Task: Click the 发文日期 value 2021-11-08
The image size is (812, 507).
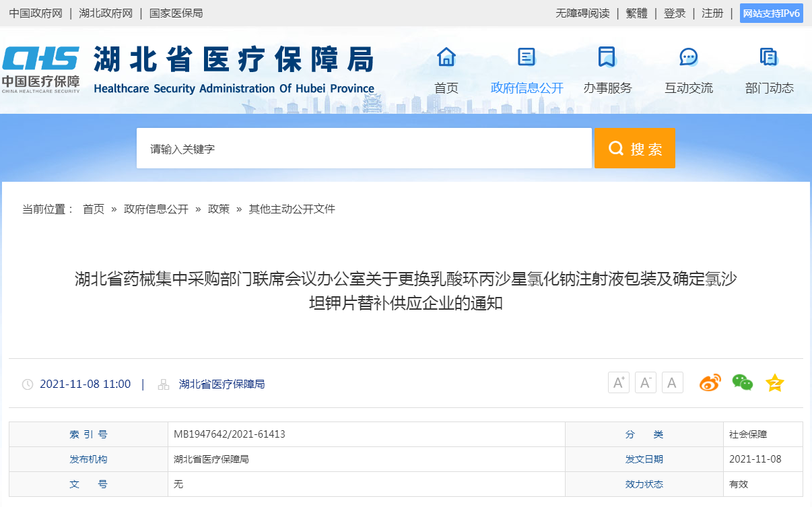Action: 755,459
